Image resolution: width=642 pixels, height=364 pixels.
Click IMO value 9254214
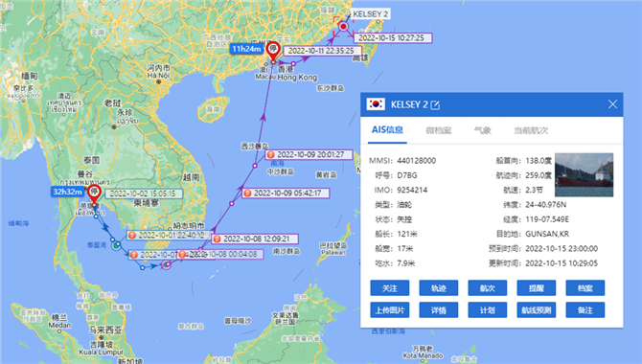tap(412, 190)
